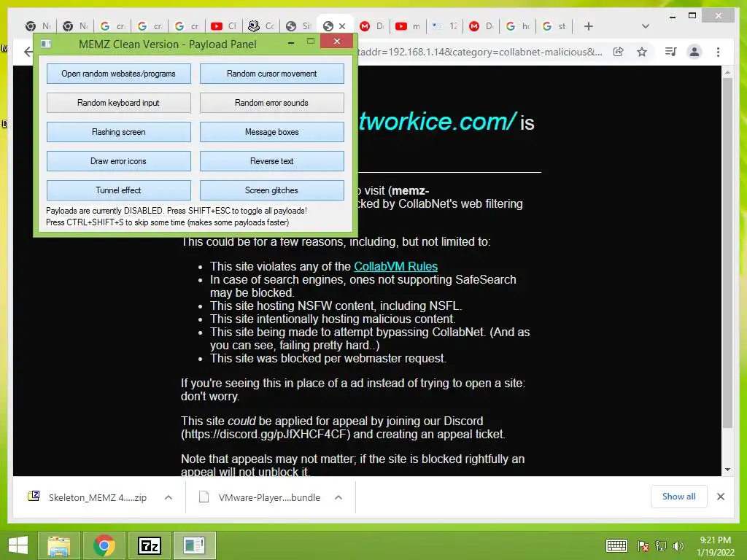Switch to tab with computer icon 'Cc'
Image resolution: width=747 pixels, height=560 pixels.
click(262, 26)
